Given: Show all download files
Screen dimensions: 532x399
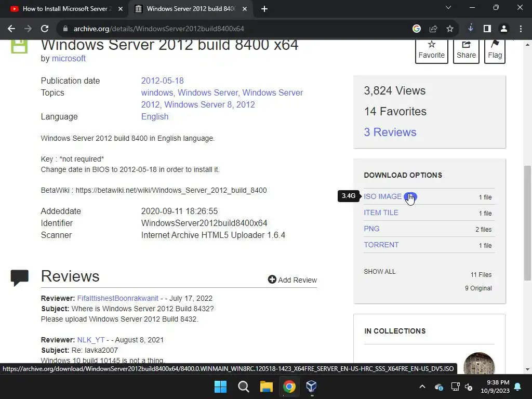Looking at the screenshot, I should pos(380,271).
